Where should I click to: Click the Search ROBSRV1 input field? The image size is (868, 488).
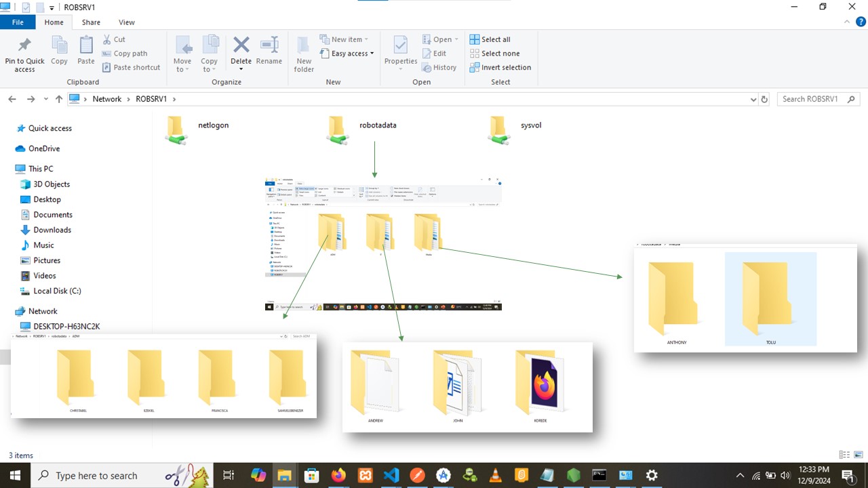point(811,99)
